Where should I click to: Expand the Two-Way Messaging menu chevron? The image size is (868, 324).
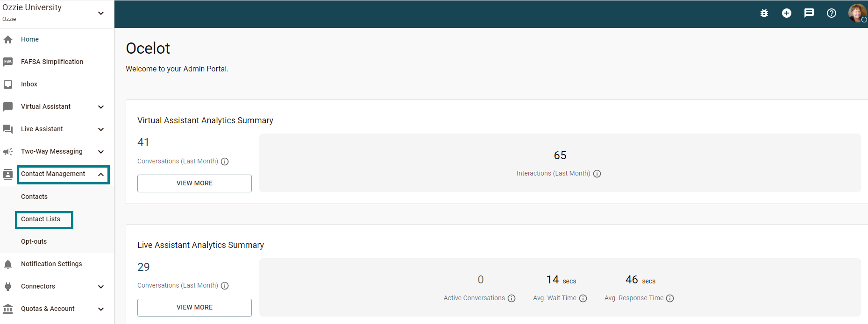[x=101, y=152]
